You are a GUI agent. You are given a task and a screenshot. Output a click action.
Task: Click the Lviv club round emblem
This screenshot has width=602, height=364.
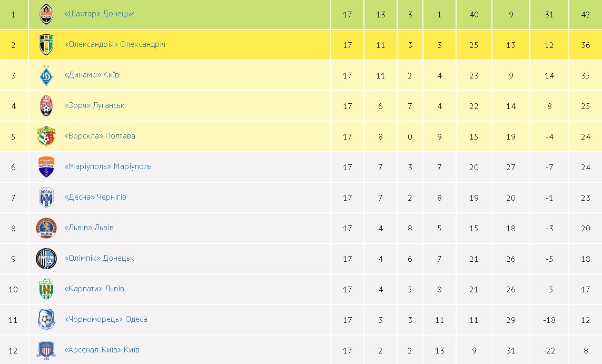click(46, 228)
